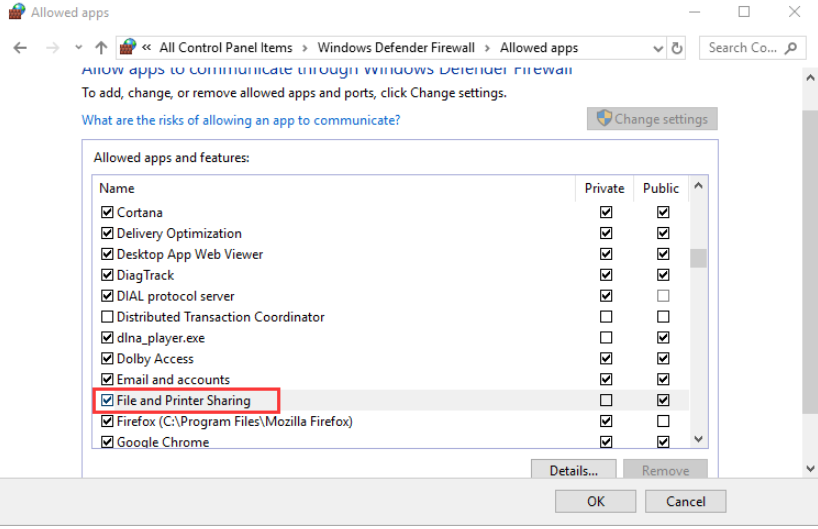Screen dimensions: 818x529
Task: Toggle the DiagTrack Public checkbox
Action: (x=663, y=275)
